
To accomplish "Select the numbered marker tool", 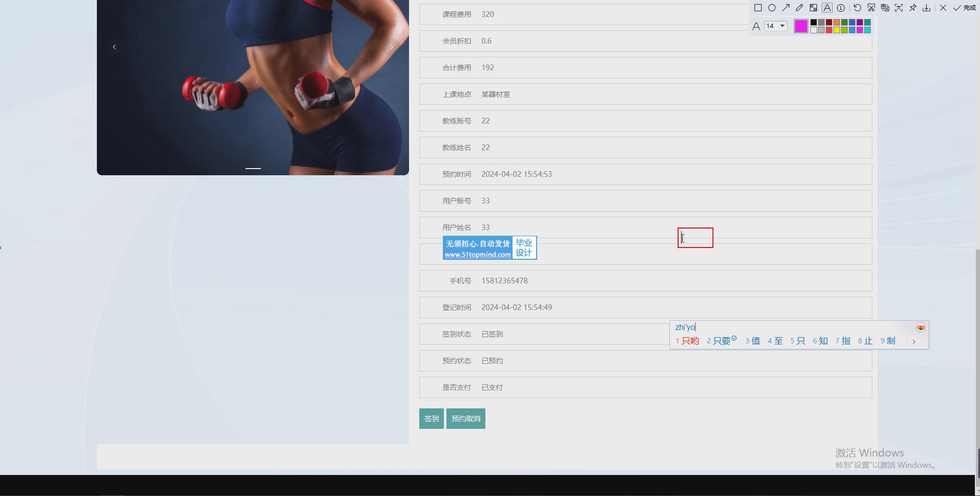I will [x=841, y=8].
